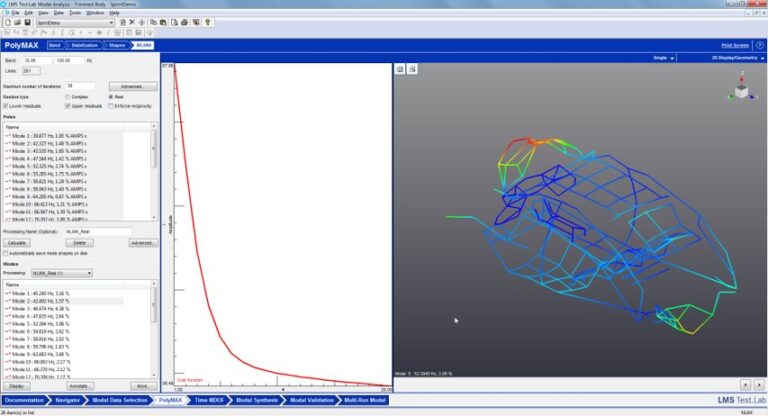Click the PolyMAX help circle icon at top right
The image size is (768, 416).
pos(760,45)
